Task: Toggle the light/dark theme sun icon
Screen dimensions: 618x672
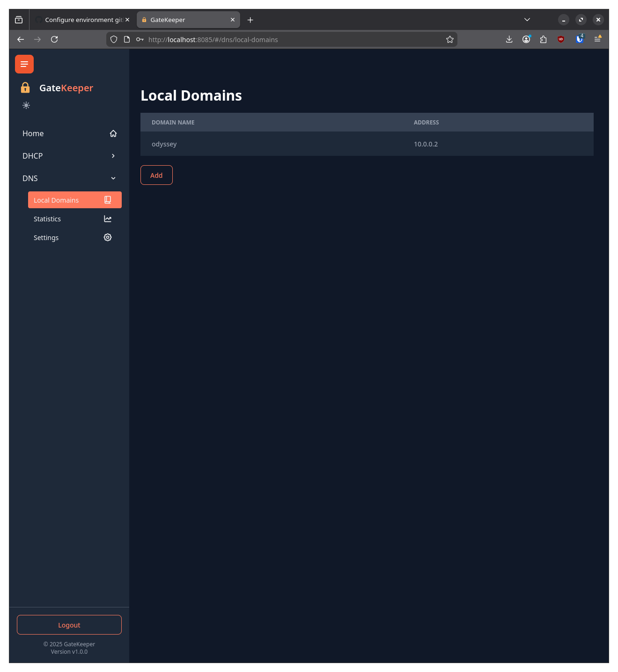Action: 26,105
